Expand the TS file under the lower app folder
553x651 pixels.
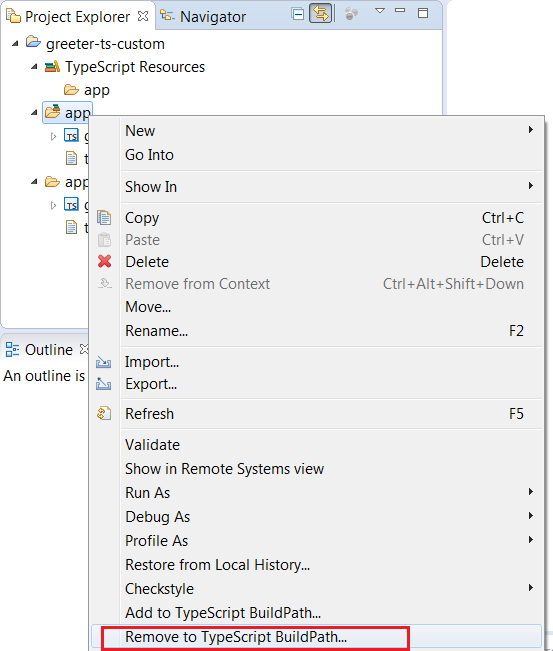(x=53, y=205)
